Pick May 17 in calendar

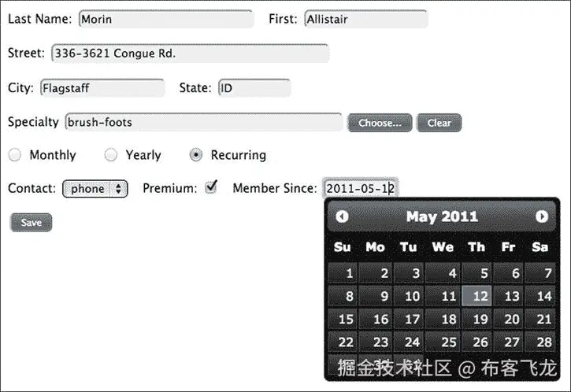pos(409,319)
